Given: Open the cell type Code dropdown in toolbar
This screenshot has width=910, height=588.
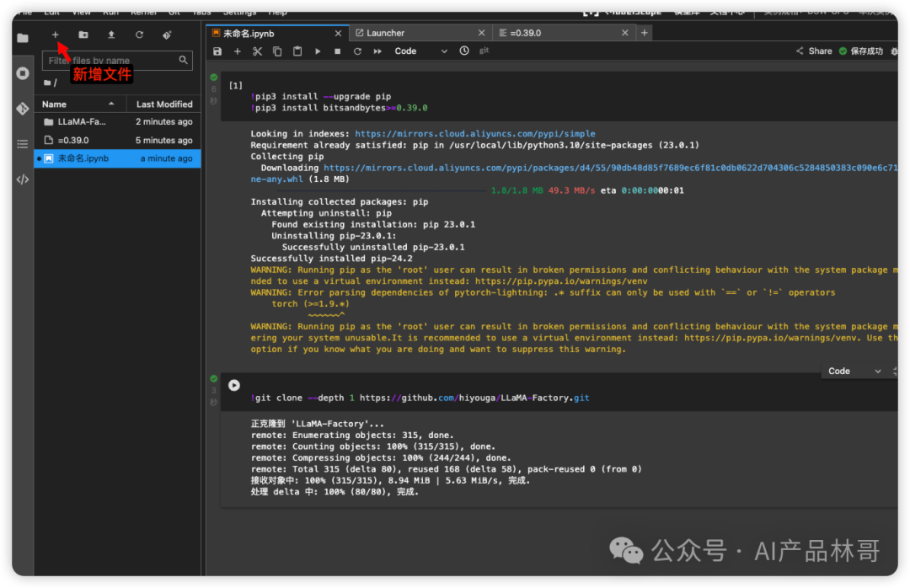Looking at the screenshot, I should coord(420,51).
